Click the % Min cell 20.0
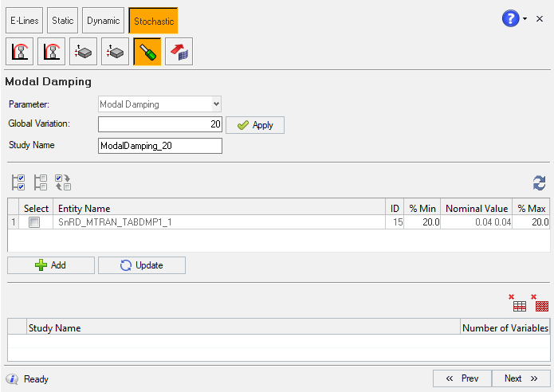 422,222
